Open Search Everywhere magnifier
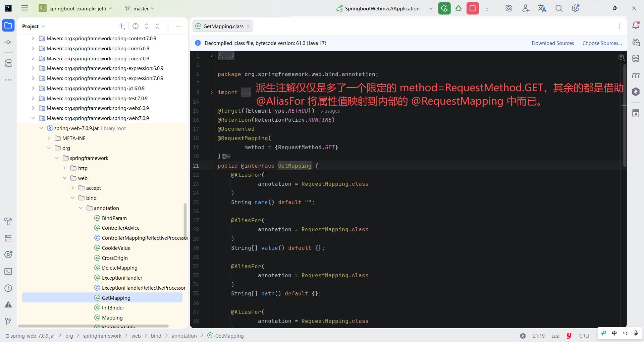 (559, 8)
